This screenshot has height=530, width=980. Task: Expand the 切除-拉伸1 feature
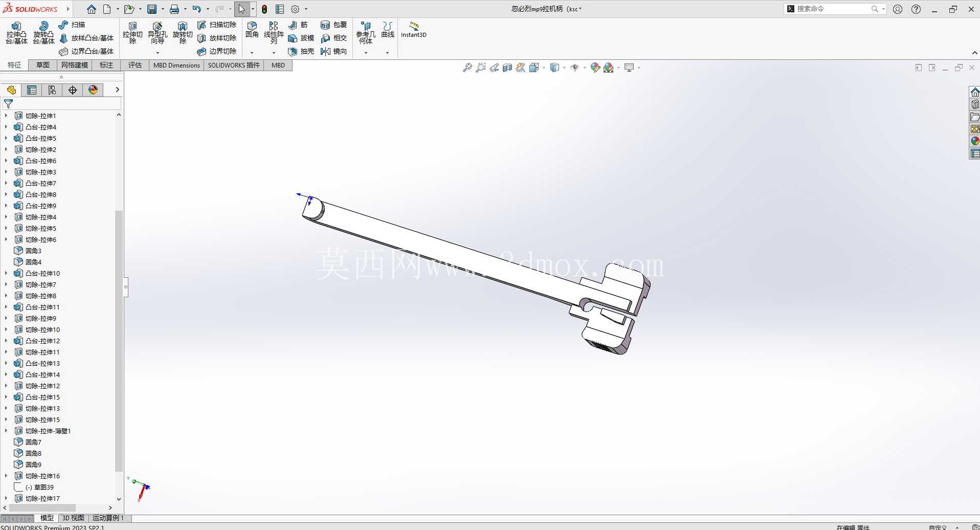[6, 116]
